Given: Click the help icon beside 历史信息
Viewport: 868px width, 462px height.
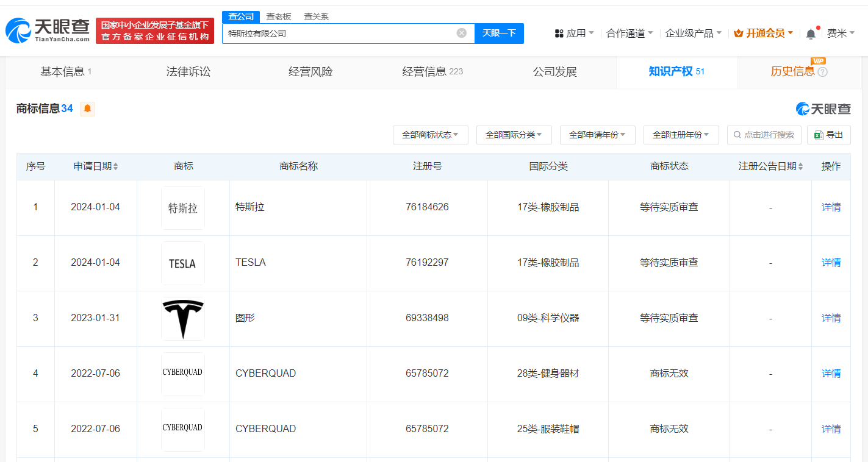Looking at the screenshot, I should (x=822, y=72).
